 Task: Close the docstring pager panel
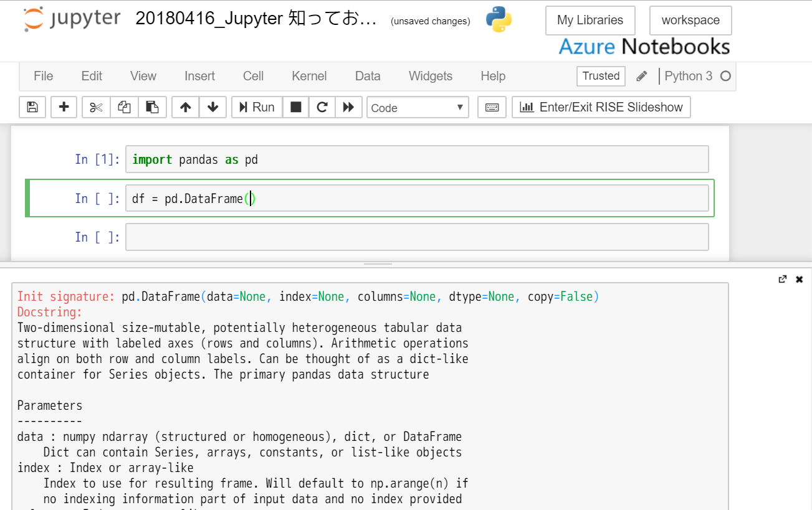click(x=800, y=279)
